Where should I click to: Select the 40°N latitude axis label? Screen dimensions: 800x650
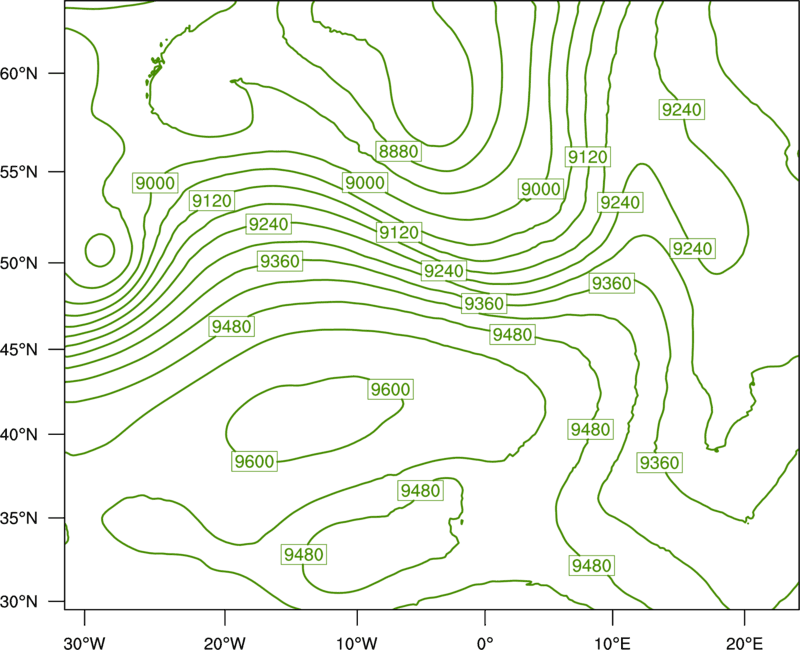[19, 435]
